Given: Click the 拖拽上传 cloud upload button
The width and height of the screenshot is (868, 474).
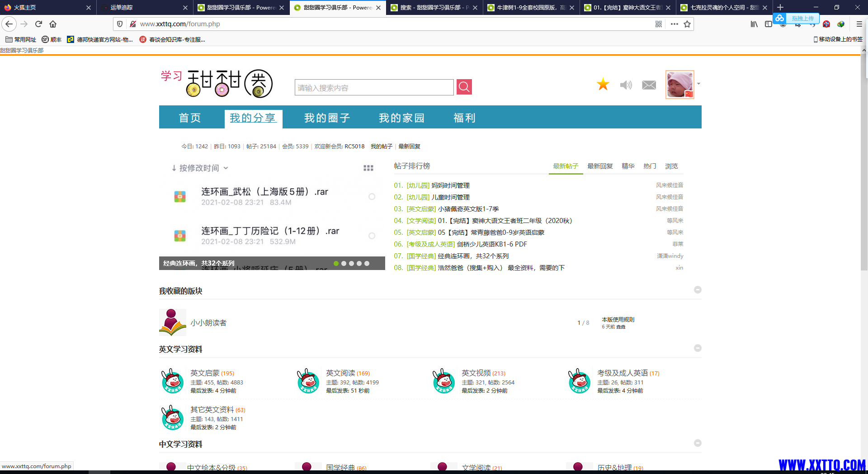Looking at the screenshot, I should [x=796, y=18].
